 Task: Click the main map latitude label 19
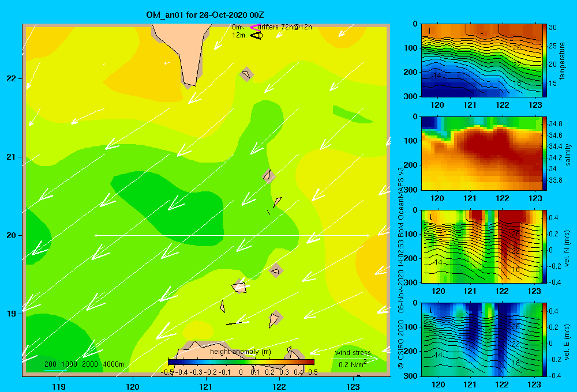click(12, 314)
